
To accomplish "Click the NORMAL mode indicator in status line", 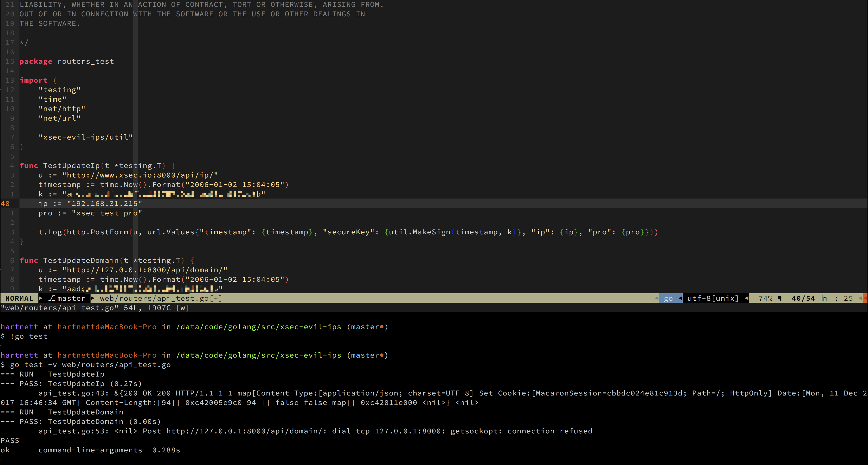I will 19,298.
